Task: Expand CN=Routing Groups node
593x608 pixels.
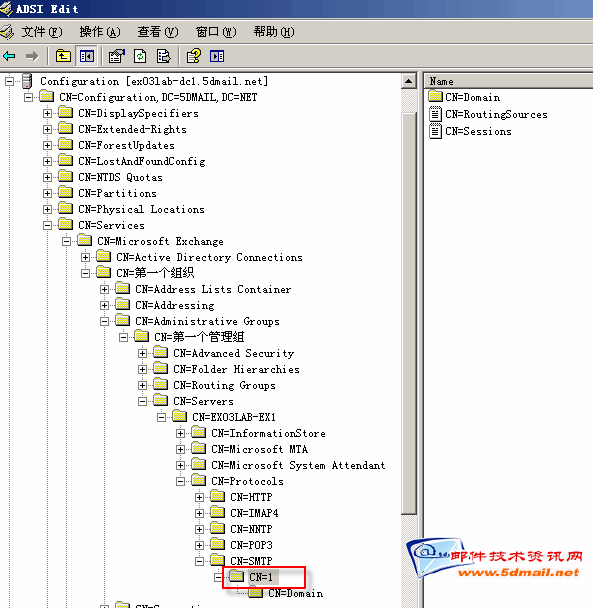Action: click(x=142, y=385)
